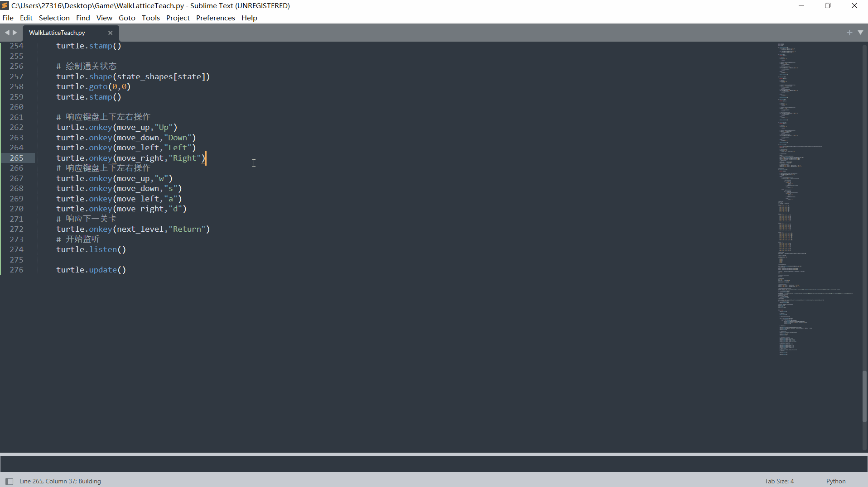Toggle the side bar switch panel icon

tap(9, 481)
